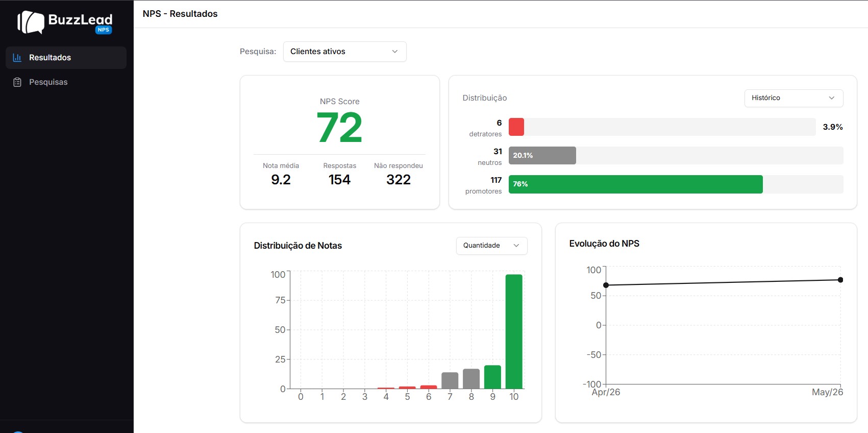Open the Resultados sidebar item
Screen dimensions: 868x433
pos(66,58)
